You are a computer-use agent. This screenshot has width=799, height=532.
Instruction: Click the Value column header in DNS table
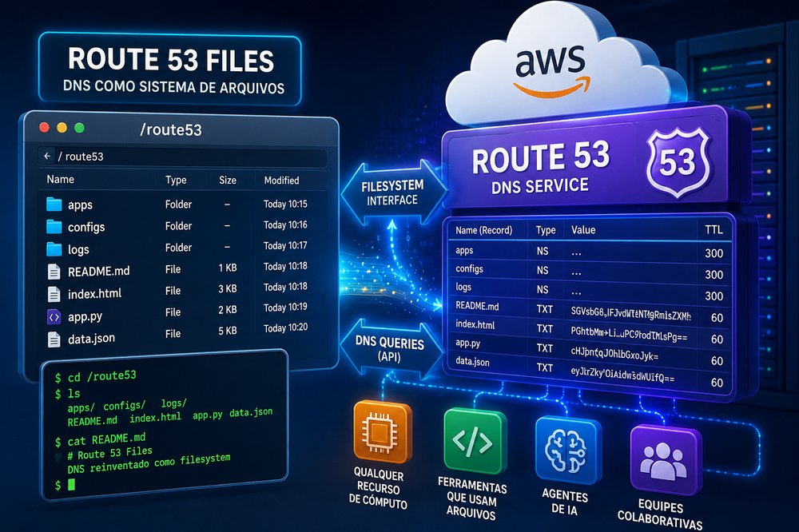[583, 230]
